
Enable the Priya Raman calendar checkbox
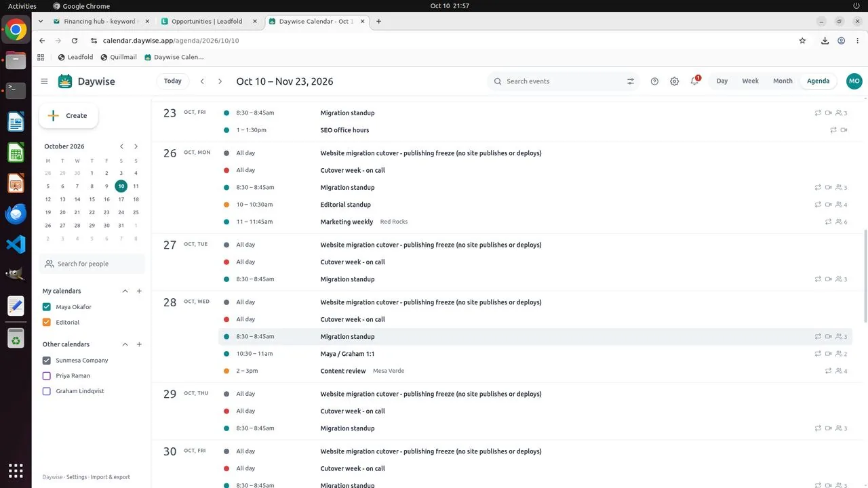click(47, 375)
